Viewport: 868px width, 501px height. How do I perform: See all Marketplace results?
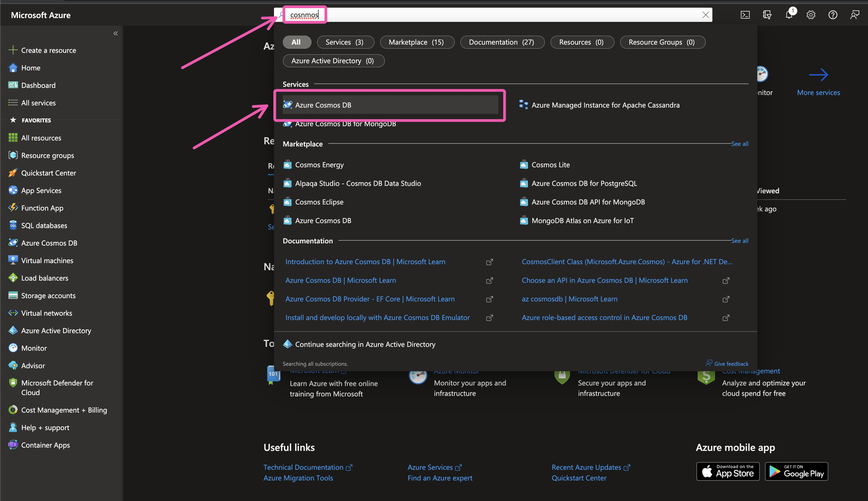[x=739, y=144]
